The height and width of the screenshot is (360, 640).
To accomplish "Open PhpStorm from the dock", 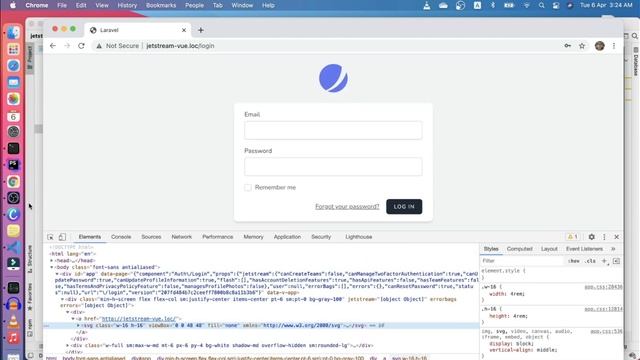I will pos(13,164).
